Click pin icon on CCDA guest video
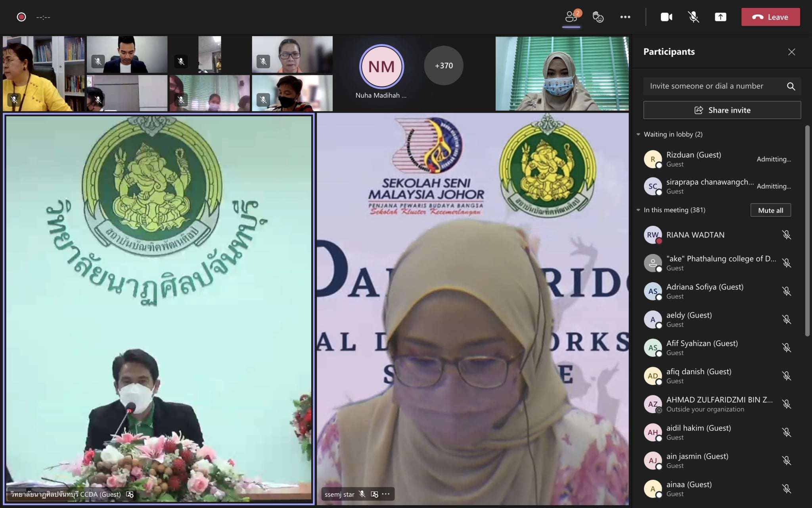The width and height of the screenshot is (812, 508). pos(130,494)
